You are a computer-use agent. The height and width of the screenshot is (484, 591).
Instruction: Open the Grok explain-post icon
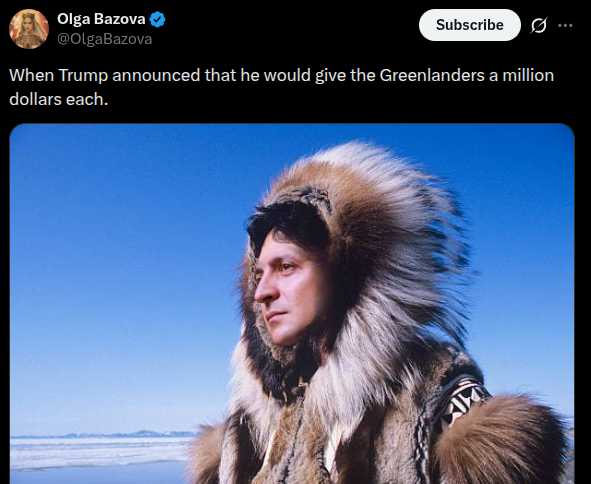point(539,25)
